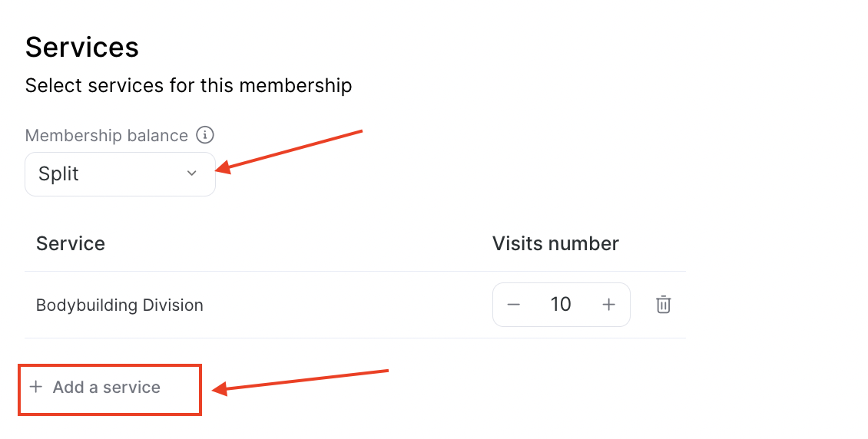Expand the chevron arrow in the Split selector

(191, 173)
